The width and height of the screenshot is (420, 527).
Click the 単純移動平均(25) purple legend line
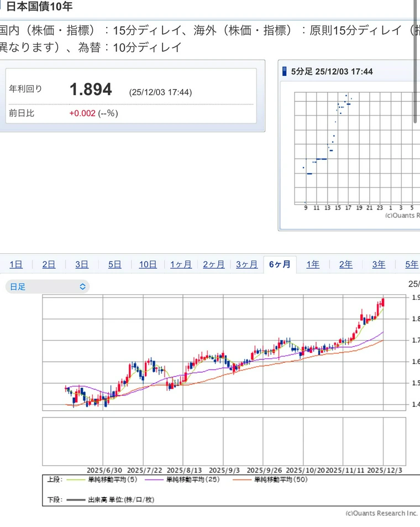point(158,480)
